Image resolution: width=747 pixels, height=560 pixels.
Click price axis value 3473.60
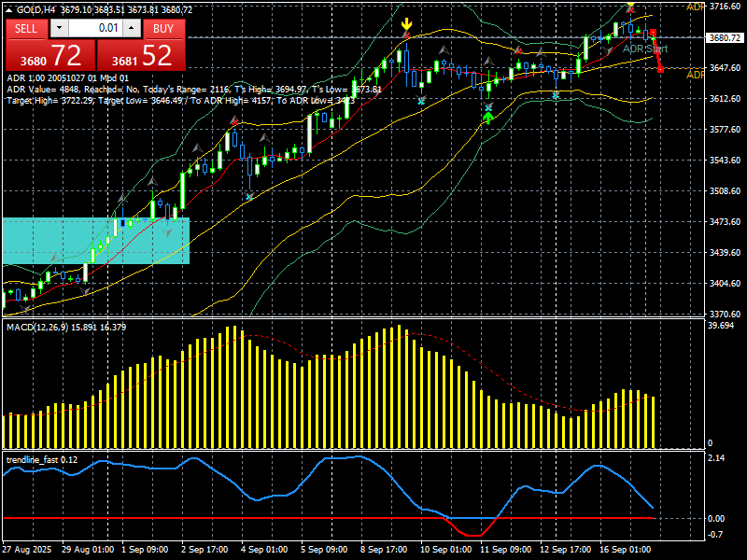tap(726, 222)
